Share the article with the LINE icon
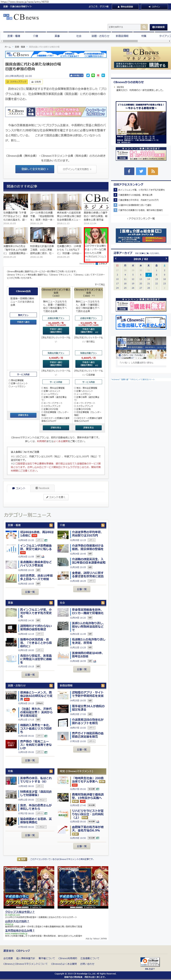Screen dimensions: 171x980 tap(93, 76)
